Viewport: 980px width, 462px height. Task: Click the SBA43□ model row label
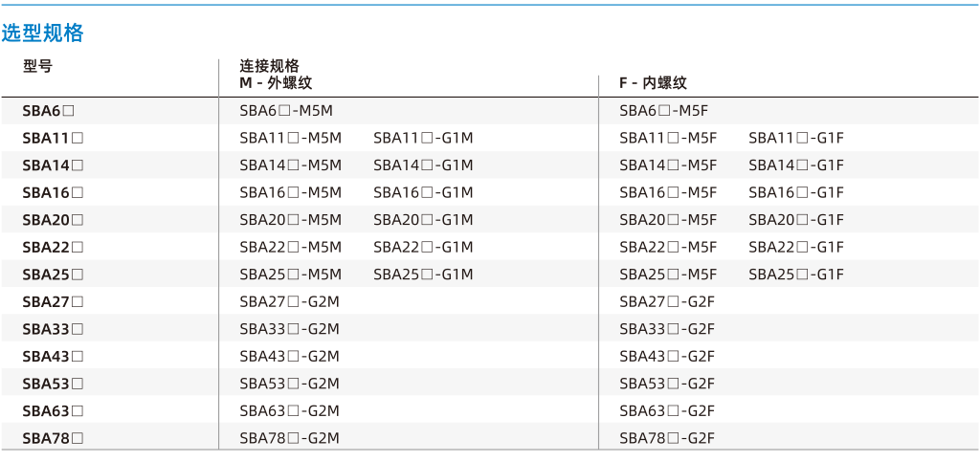click(x=54, y=357)
